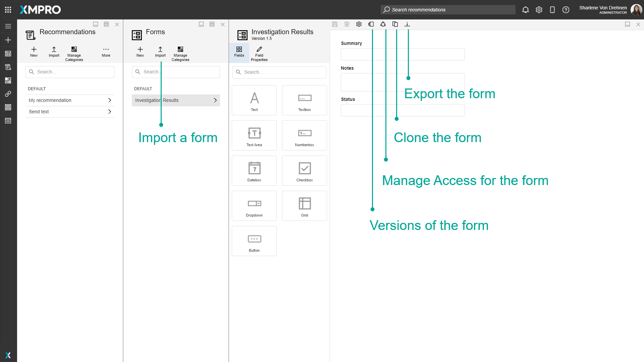Viewport: 644px width, 362px height.
Task: Switch to the Field Properties tab
Action: (x=259, y=53)
